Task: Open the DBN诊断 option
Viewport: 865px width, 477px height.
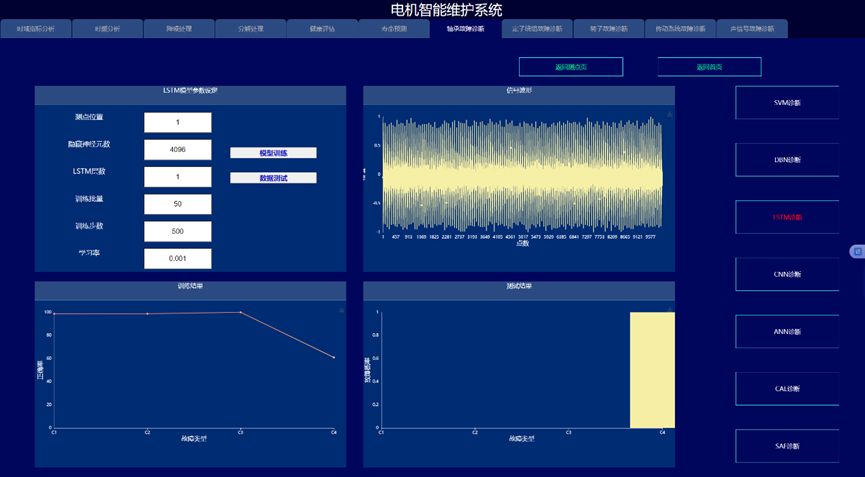Action: [788, 159]
